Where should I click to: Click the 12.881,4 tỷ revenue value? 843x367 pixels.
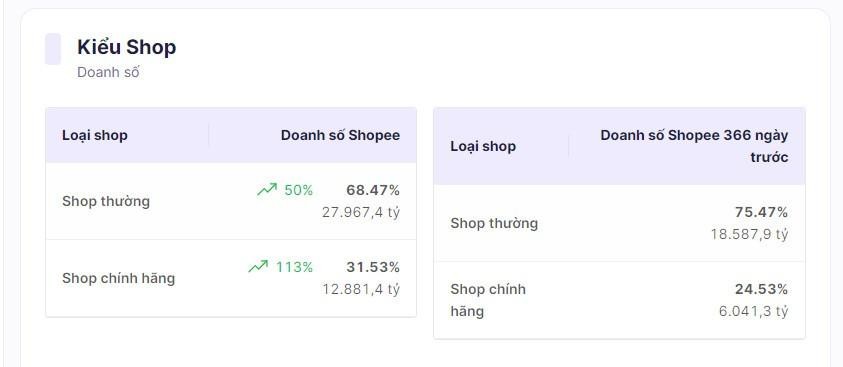click(x=361, y=289)
